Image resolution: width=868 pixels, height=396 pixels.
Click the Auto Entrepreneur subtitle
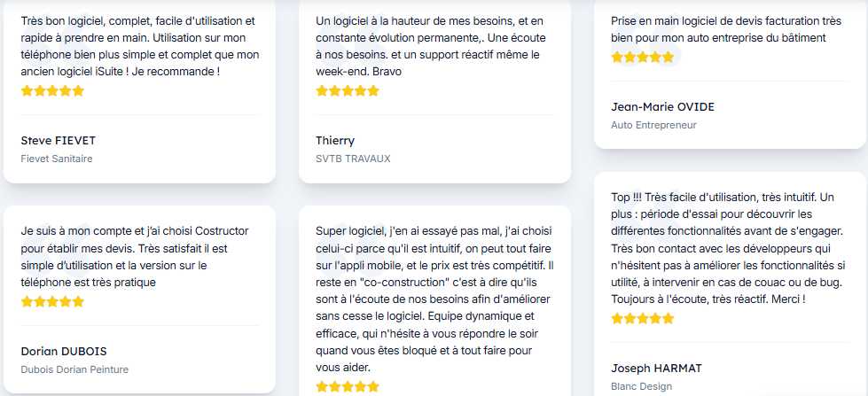click(653, 125)
